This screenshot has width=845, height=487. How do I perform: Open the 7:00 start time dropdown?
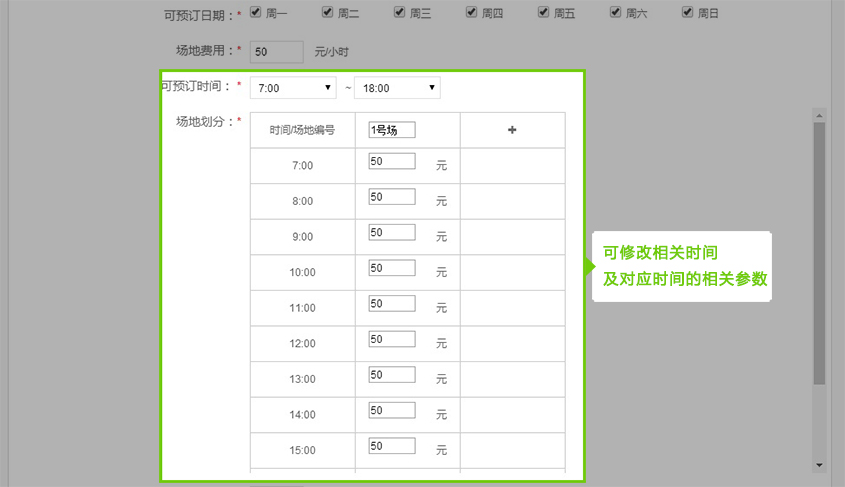293,88
